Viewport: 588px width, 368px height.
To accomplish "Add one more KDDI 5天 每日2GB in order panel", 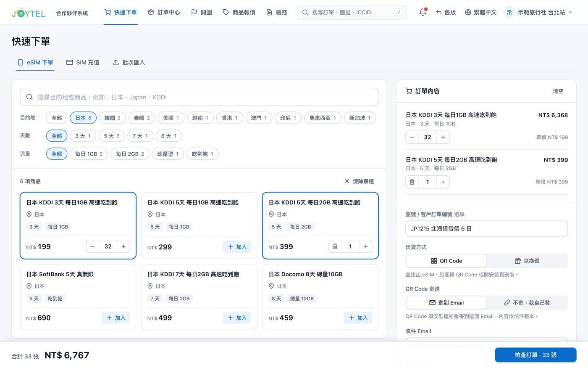I will click(x=443, y=182).
